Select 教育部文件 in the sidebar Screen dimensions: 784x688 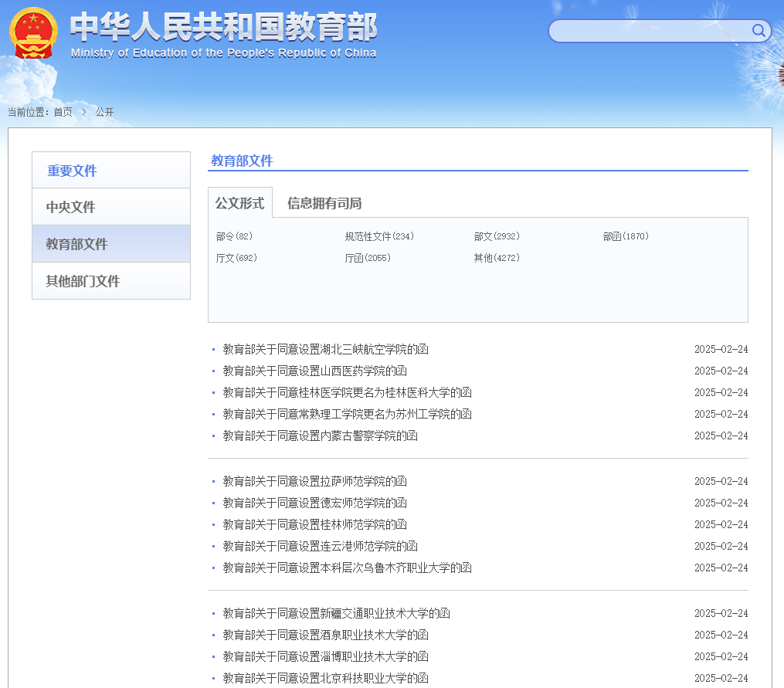click(x=76, y=244)
